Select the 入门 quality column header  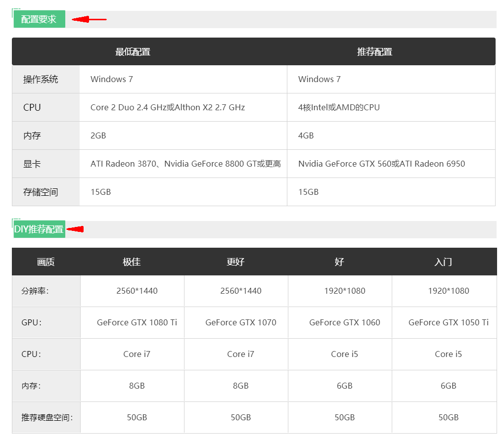pos(443,262)
